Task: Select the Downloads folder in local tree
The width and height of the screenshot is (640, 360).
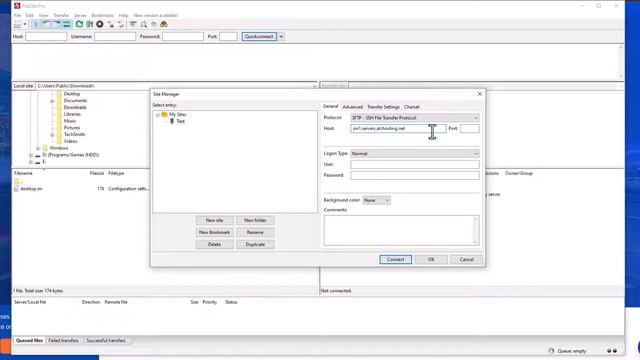Action: [75, 107]
